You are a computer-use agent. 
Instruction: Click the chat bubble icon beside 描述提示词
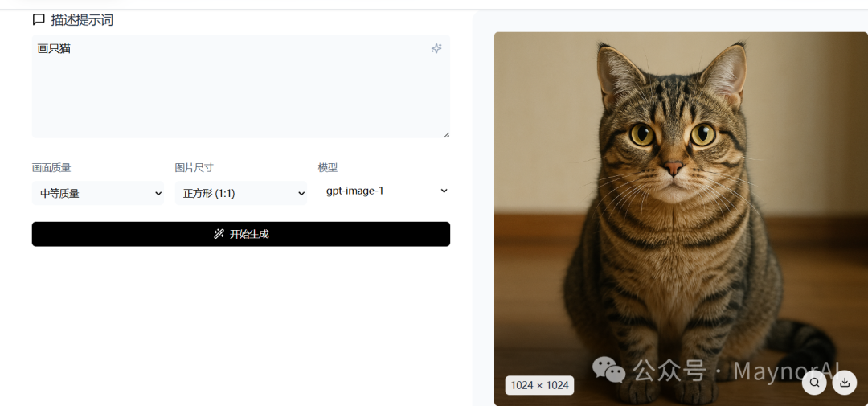(39, 20)
